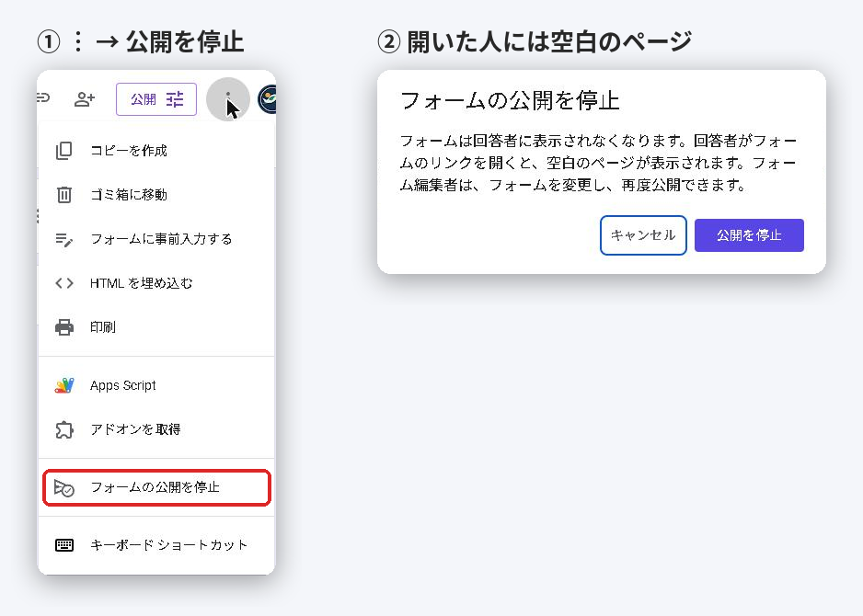This screenshot has width=863, height=616.
Task: Click the trash can icon
Action: [63, 195]
